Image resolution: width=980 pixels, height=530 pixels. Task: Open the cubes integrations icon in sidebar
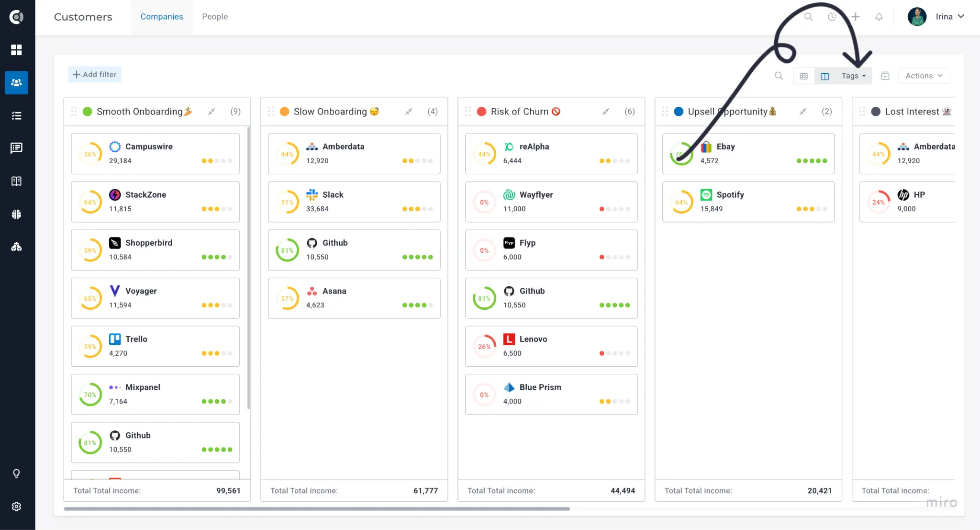tap(16, 247)
